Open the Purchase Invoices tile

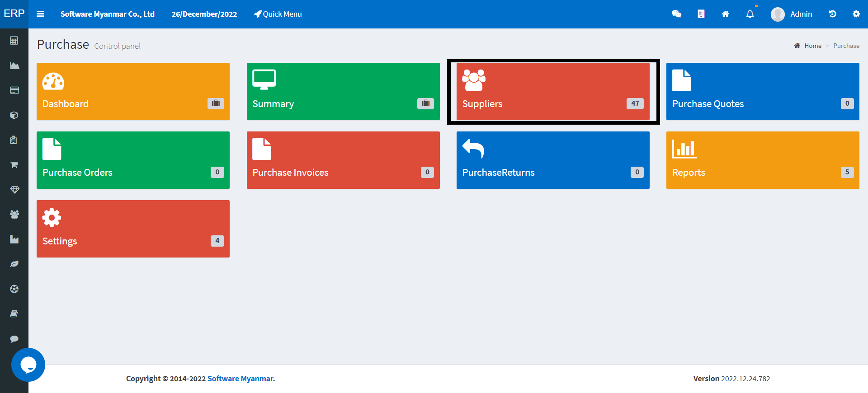(343, 160)
